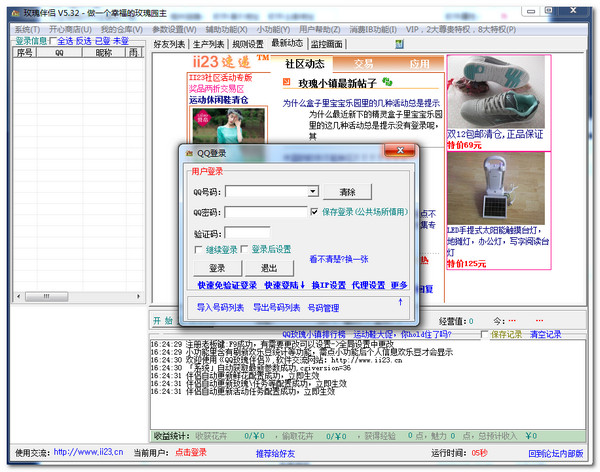Open the 小功能(Y) menu
Image resolution: width=600 pixels, height=472 pixels.
(273, 29)
